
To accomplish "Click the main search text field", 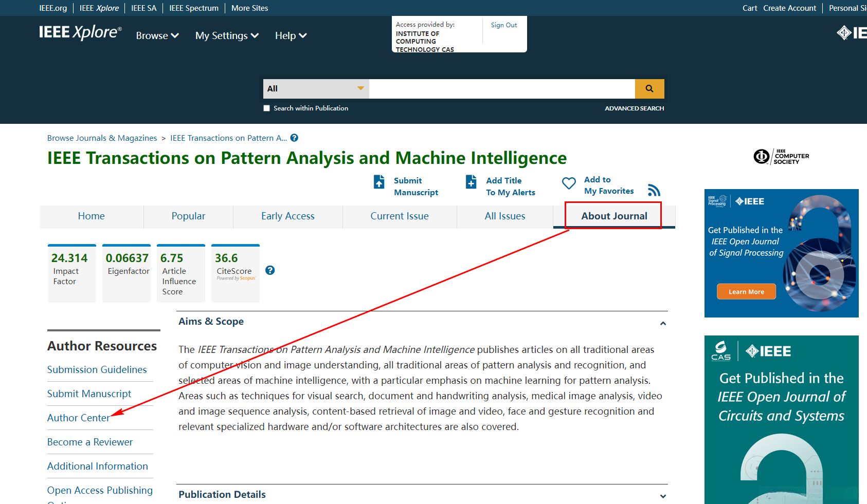I will [x=501, y=88].
